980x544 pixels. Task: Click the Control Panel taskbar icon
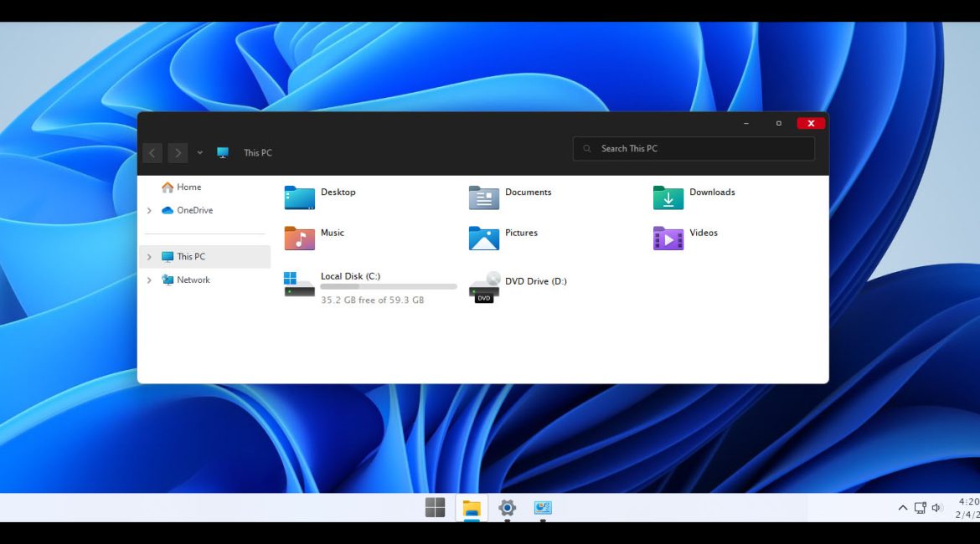tap(543, 508)
